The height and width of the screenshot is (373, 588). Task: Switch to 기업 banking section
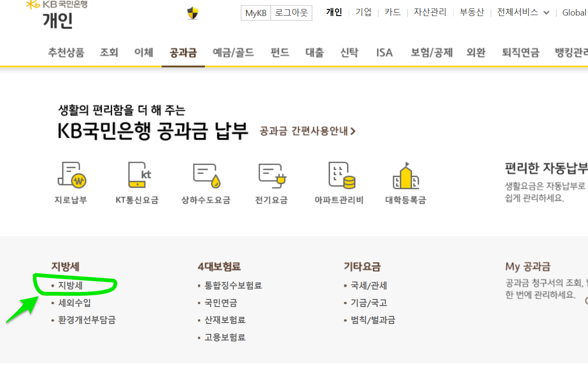click(363, 13)
